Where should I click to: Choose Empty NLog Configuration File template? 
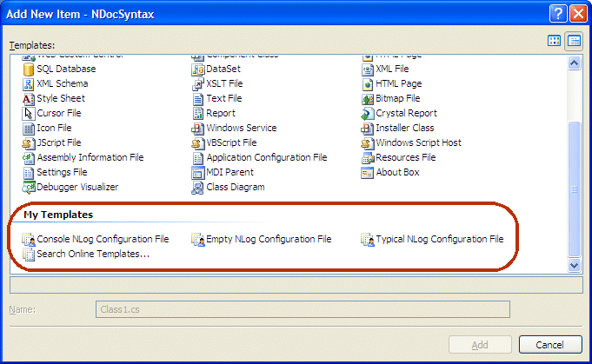pos(269,239)
